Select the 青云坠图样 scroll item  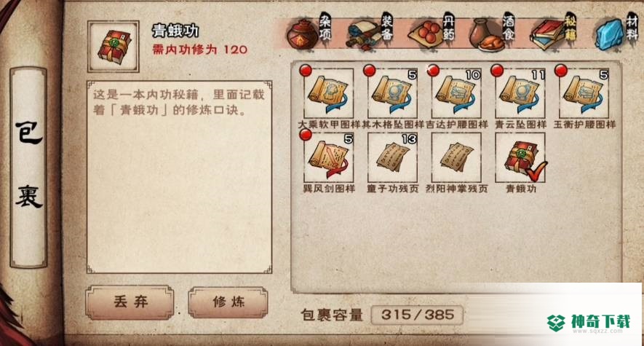tap(520, 93)
